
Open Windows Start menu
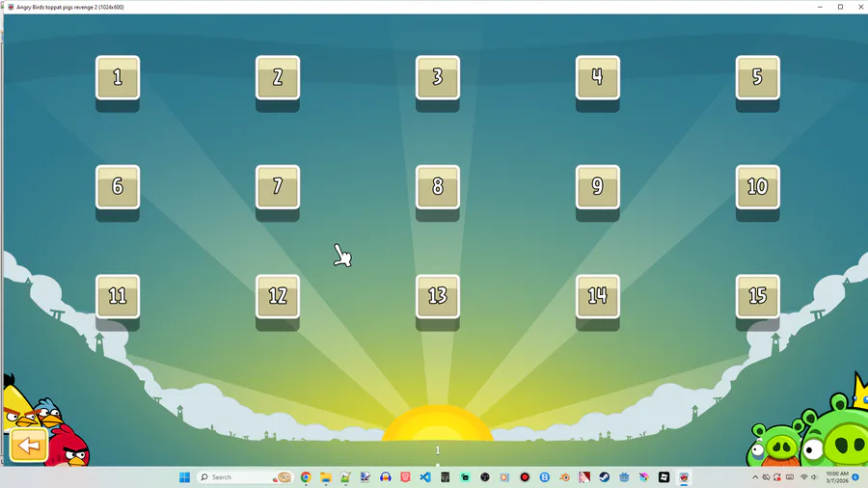point(184,477)
